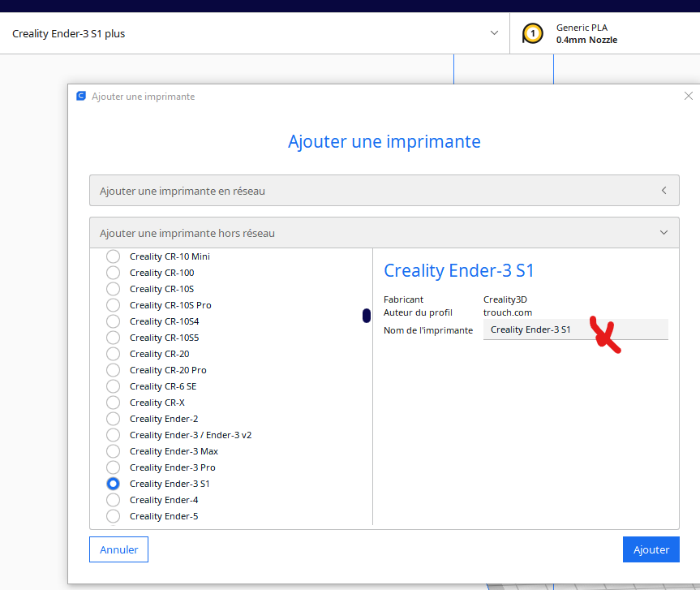700x590 pixels.
Task: Click the printer list scrollbar handle
Action: tap(367, 316)
